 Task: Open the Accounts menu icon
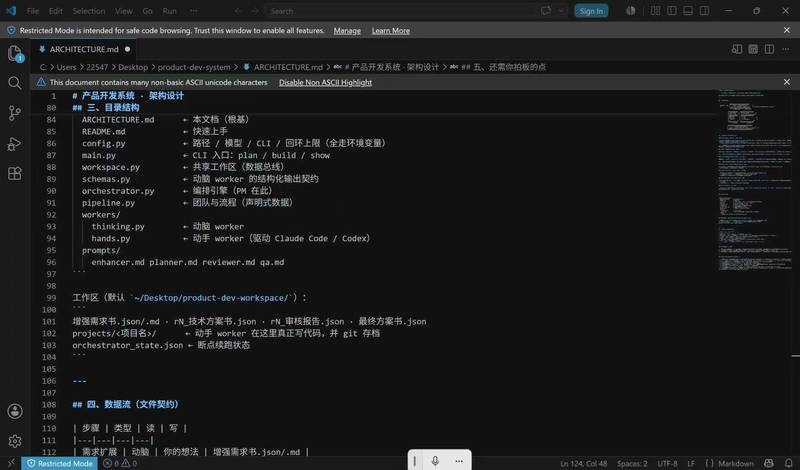15,411
